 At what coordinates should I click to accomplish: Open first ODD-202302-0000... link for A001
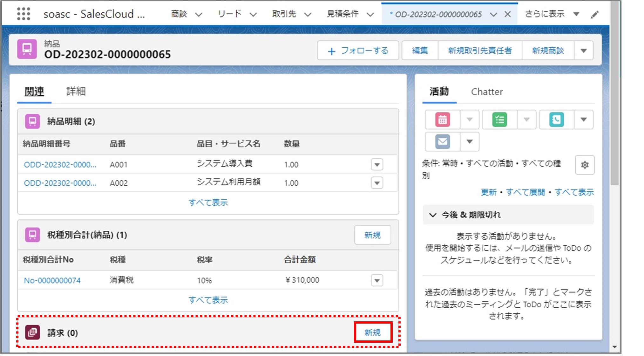pyautogui.click(x=60, y=165)
